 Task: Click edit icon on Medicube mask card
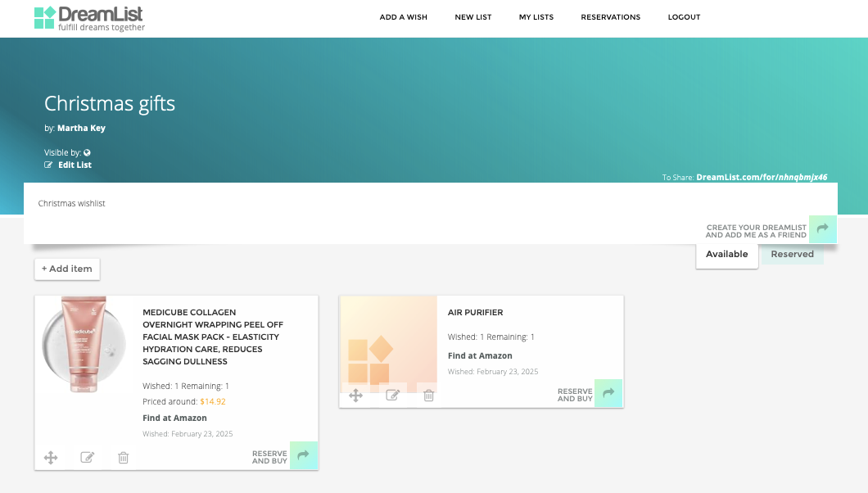click(87, 458)
